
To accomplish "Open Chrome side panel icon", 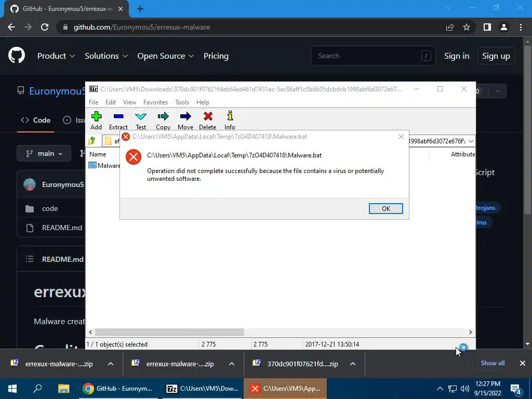I will pos(487,27).
